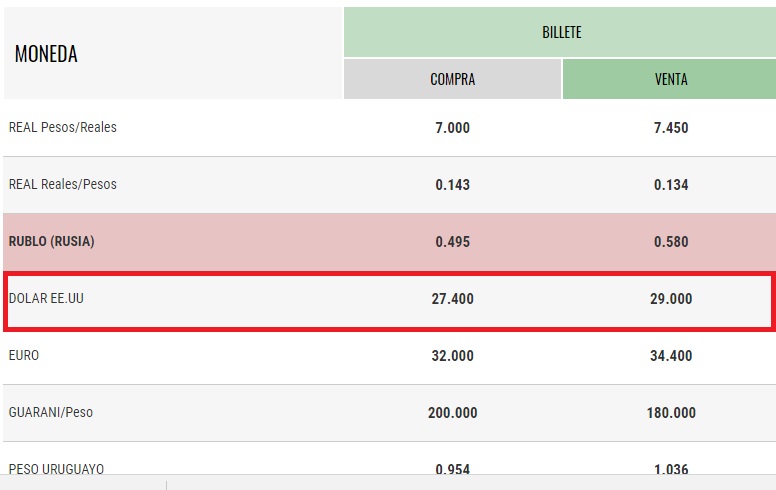Select the BILLETE header cell
The height and width of the screenshot is (490, 776).
[x=561, y=33]
